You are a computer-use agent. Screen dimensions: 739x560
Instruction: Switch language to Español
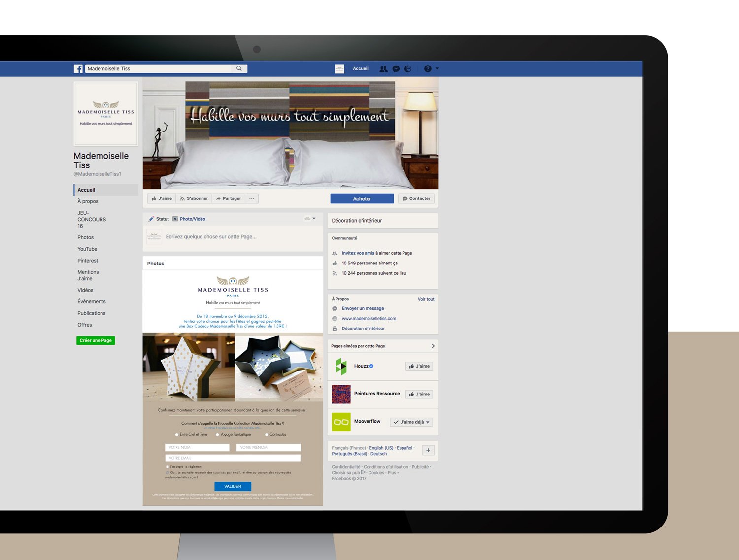click(x=404, y=448)
